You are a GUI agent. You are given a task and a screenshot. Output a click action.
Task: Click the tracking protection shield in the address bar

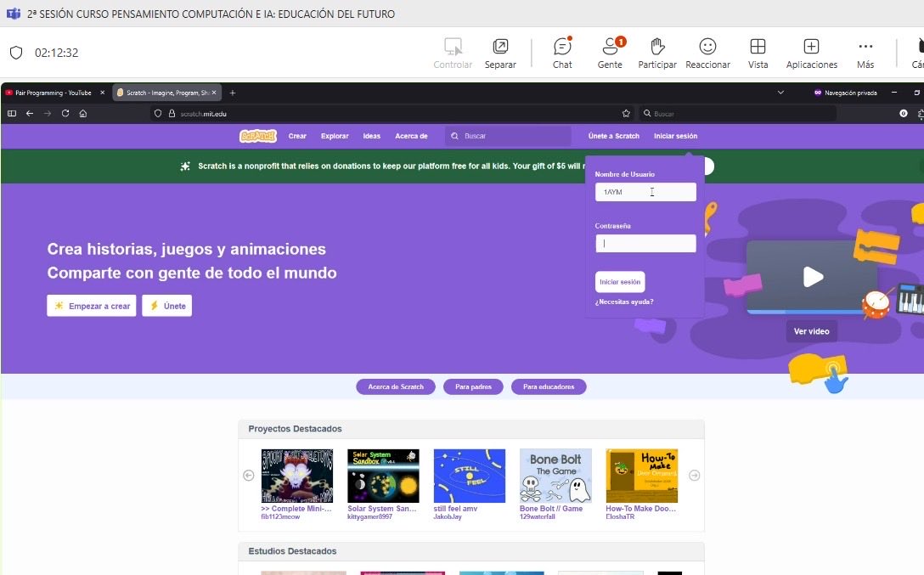pos(157,113)
